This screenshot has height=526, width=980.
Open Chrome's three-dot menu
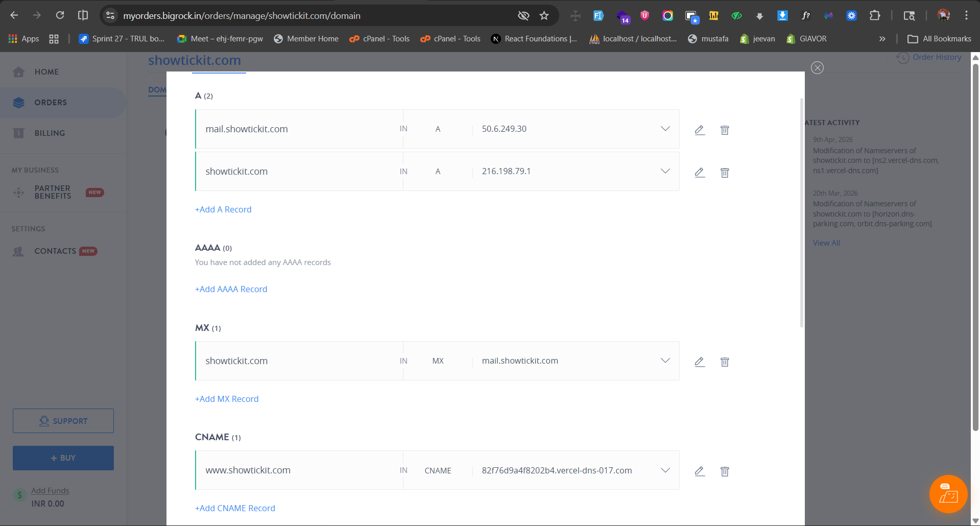(x=966, y=15)
